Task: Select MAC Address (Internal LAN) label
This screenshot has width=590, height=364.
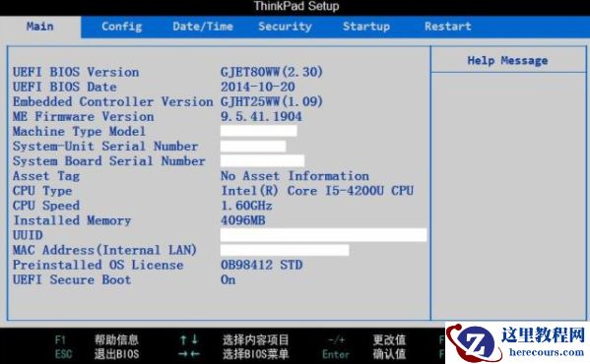Action: pos(104,250)
